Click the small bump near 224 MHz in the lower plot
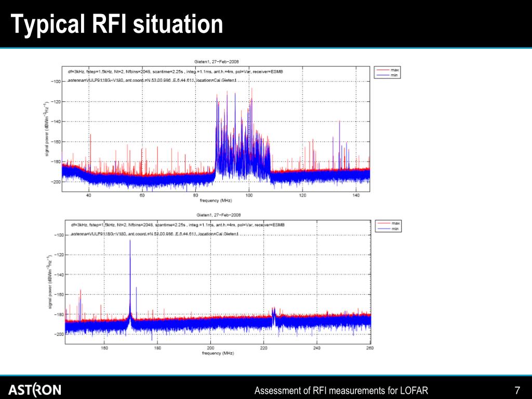 pos(273,312)
